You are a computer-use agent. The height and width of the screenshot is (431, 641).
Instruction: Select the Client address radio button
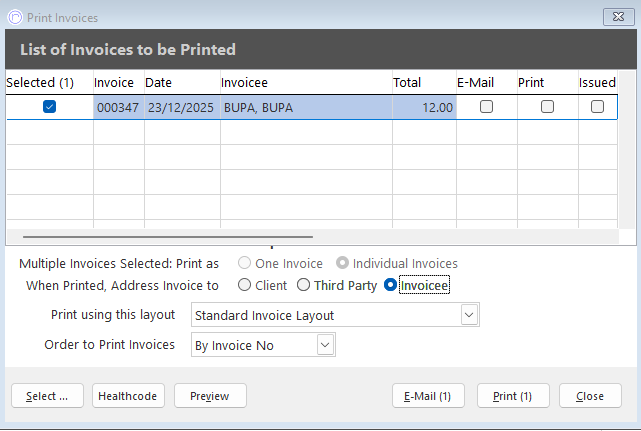(244, 285)
